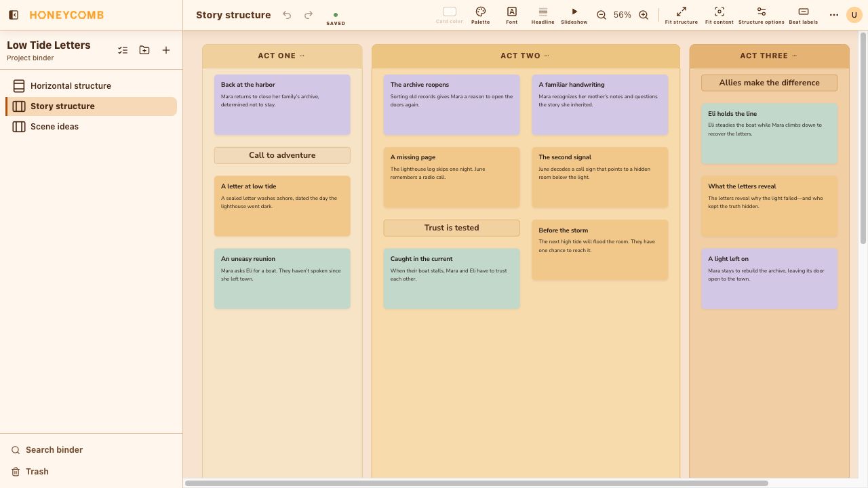This screenshot has height=488, width=868.
Task: Click the Saved status indicator
Action: 336,18
